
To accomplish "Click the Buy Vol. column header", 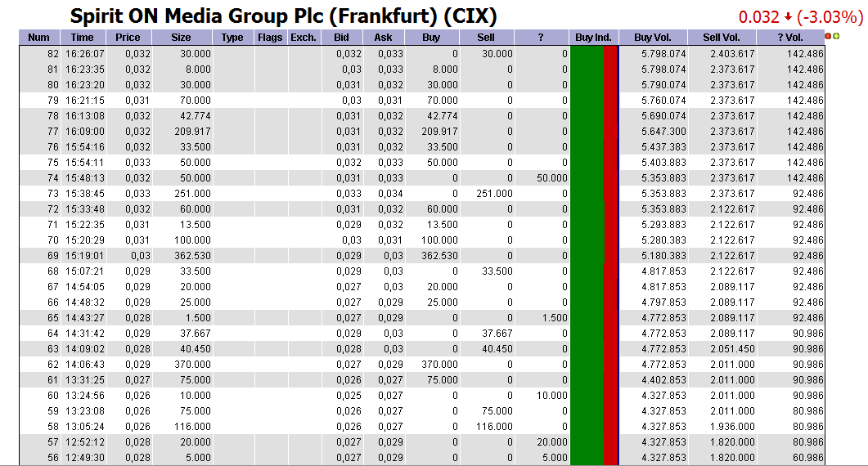I will click(x=653, y=38).
